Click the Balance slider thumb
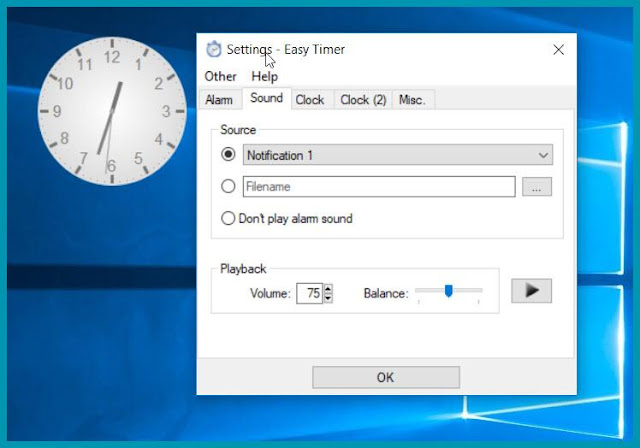The image size is (640, 448). 449,291
